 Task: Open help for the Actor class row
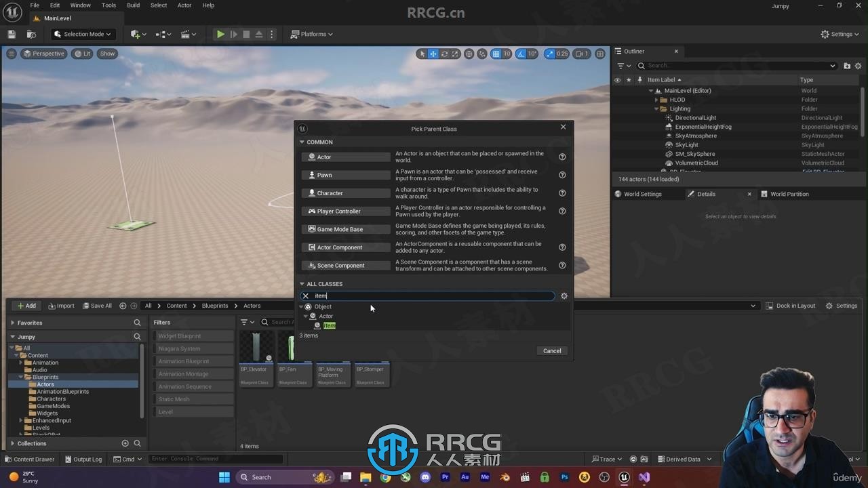coord(562,157)
